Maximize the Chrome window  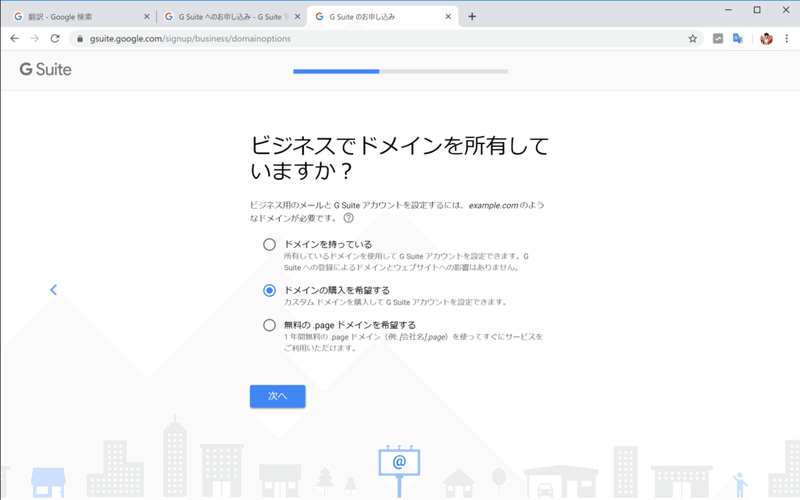(757, 10)
